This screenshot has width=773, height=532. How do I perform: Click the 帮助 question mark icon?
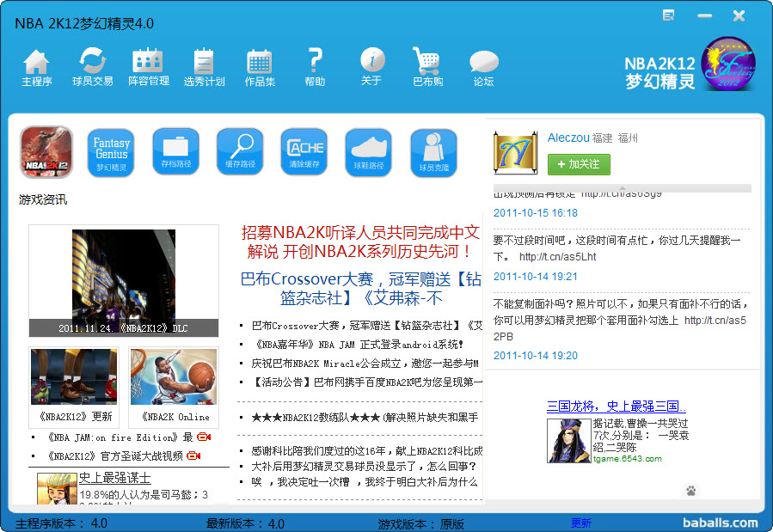click(315, 67)
